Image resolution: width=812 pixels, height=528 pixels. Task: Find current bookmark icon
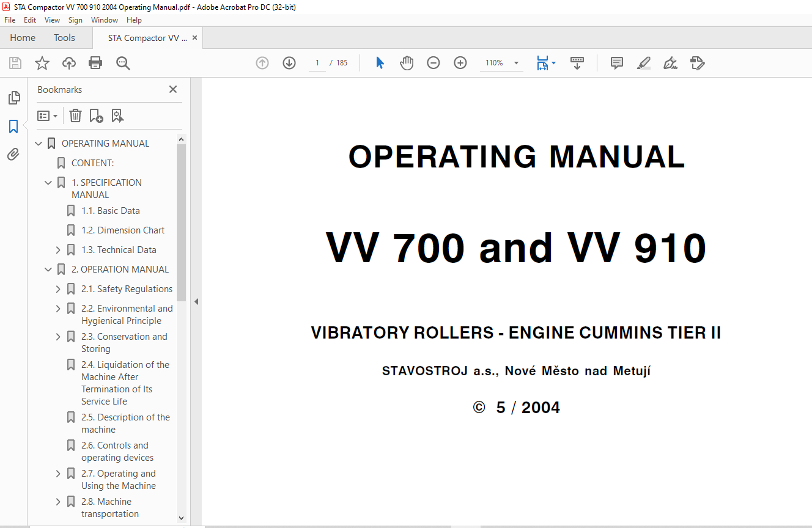[117, 116]
